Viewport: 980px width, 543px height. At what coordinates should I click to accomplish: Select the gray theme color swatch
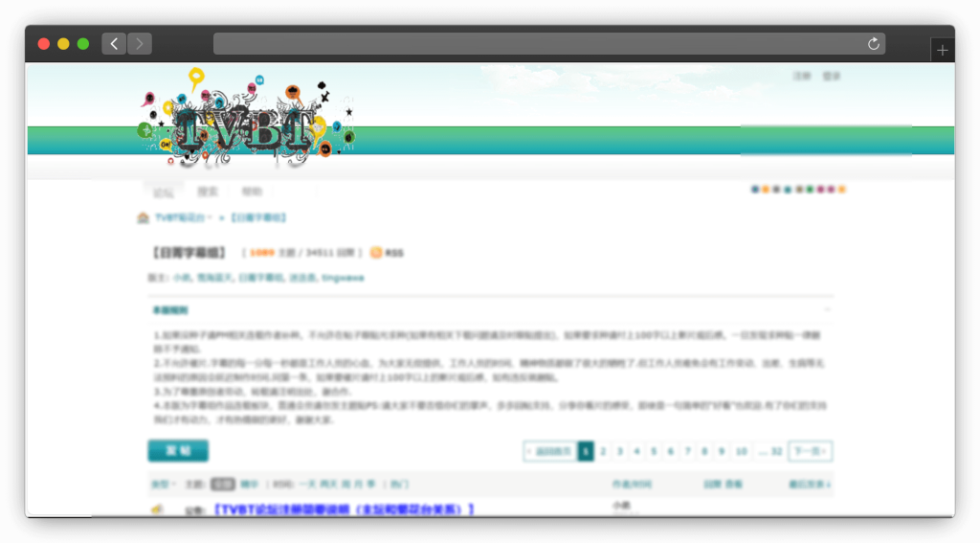click(x=776, y=190)
